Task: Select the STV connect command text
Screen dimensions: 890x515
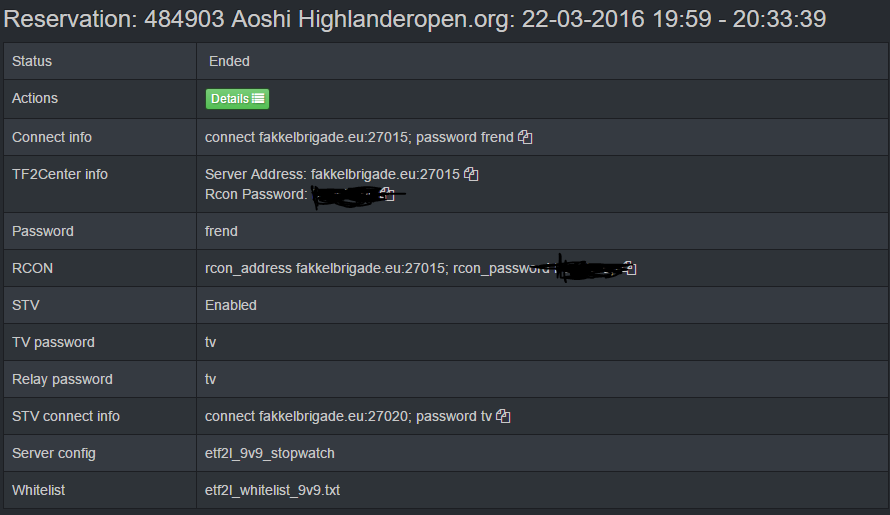Action: tap(348, 416)
